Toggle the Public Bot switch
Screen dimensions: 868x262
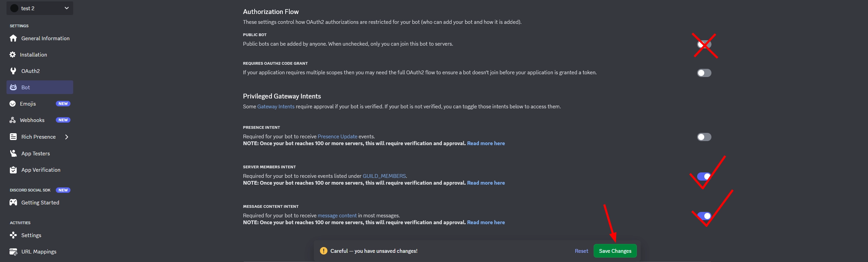[x=704, y=44]
